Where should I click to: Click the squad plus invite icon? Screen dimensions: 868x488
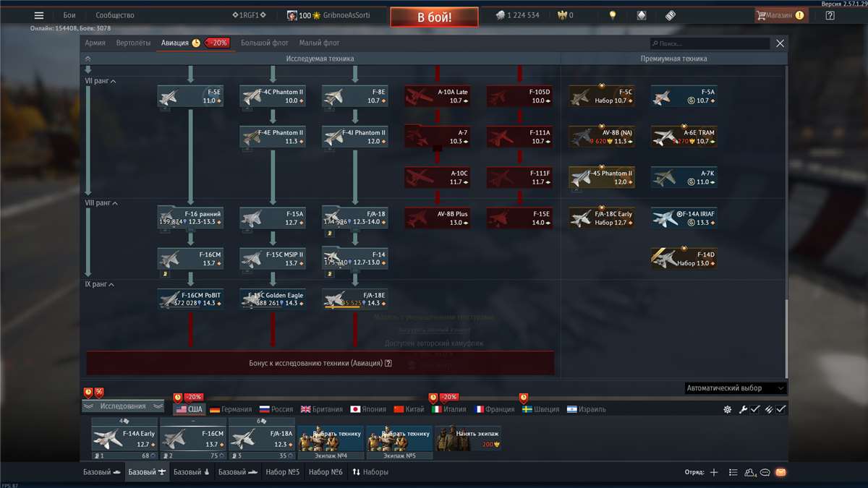point(714,472)
